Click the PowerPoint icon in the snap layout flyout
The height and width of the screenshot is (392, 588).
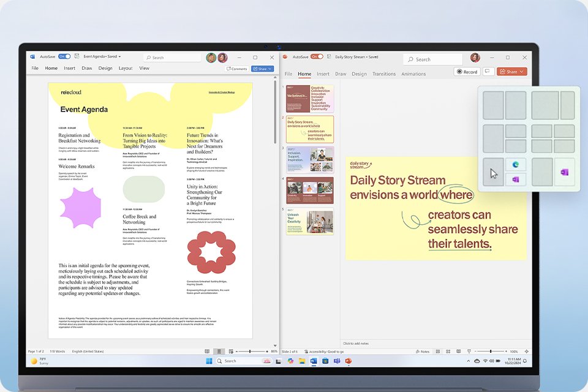tap(516, 179)
